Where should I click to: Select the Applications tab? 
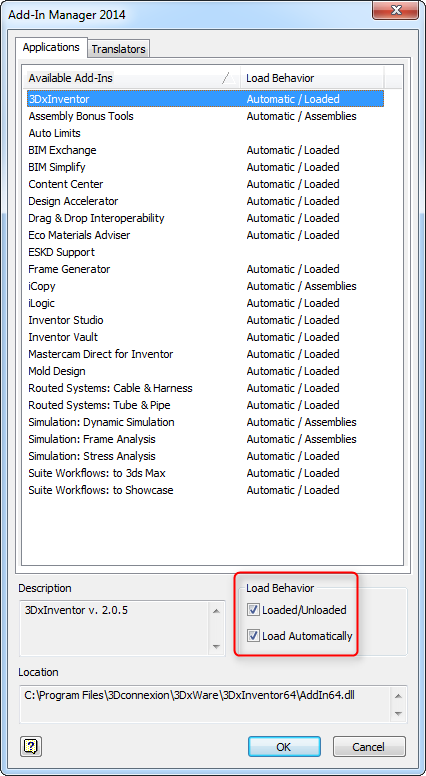[51, 48]
